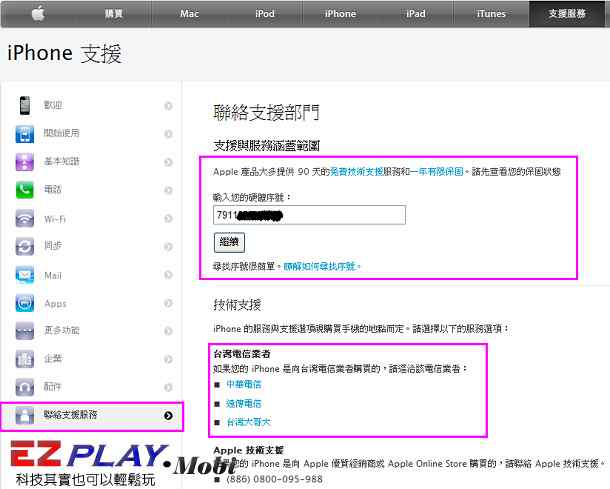The image size is (610, 489).
Task: Open the 台灣大哥大 carrier link
Action: click(x=248, y=422)
